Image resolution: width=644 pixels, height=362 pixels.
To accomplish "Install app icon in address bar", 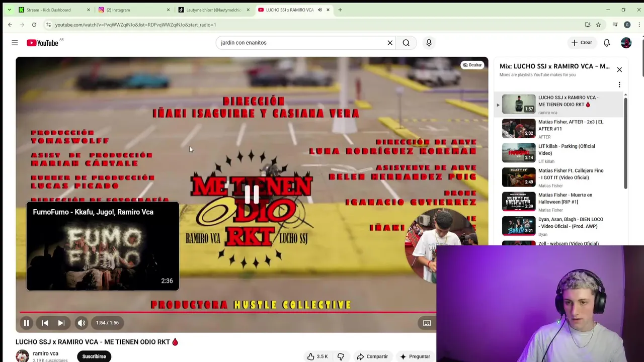I will click(587, 25).
